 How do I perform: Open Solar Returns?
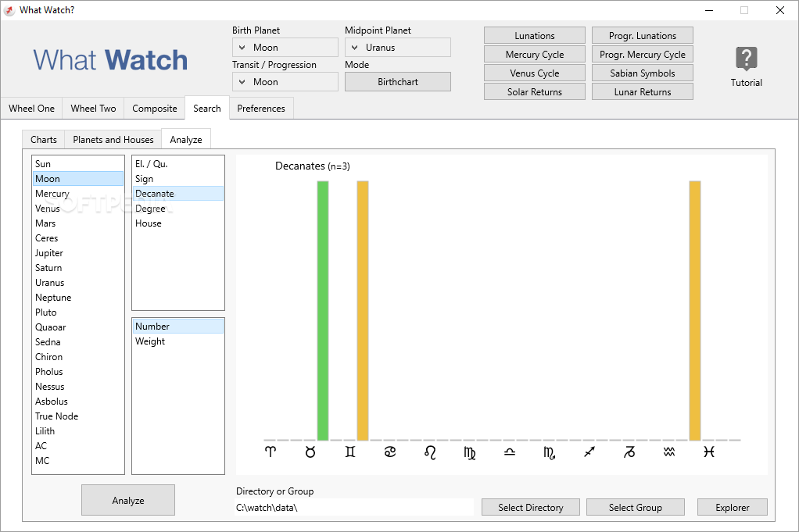tap(535, 91)
